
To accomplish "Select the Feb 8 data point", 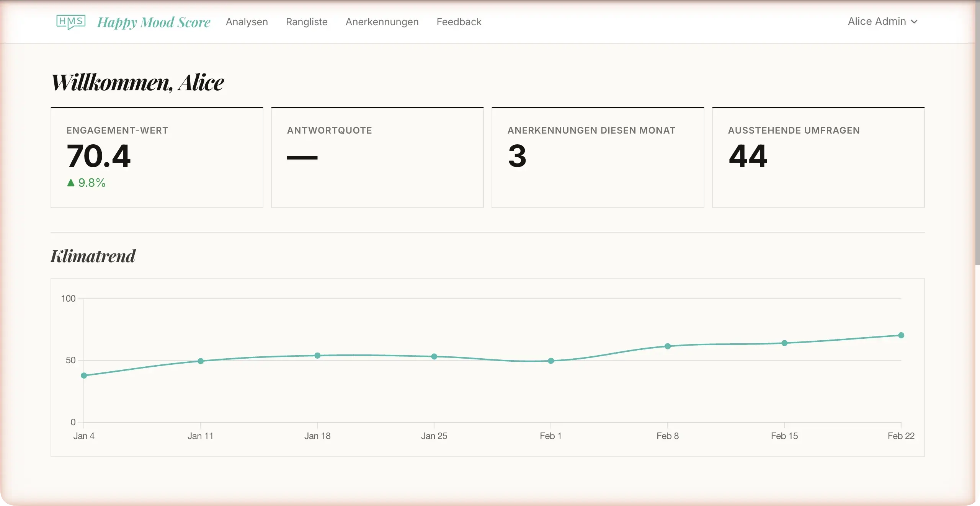I will pyautogui.click(x=667, y=346).
